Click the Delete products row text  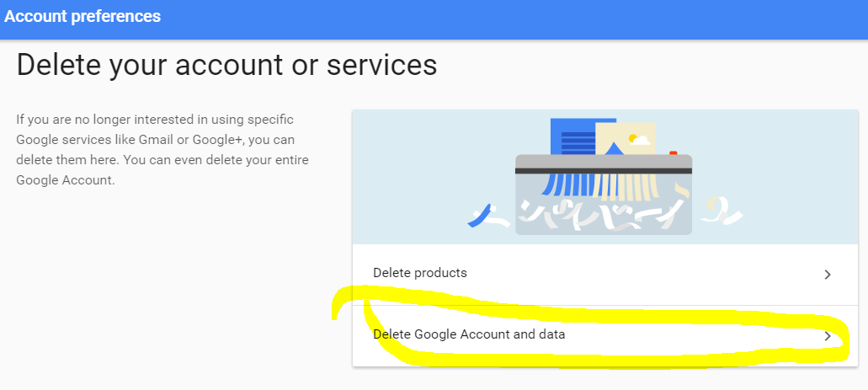420,273
